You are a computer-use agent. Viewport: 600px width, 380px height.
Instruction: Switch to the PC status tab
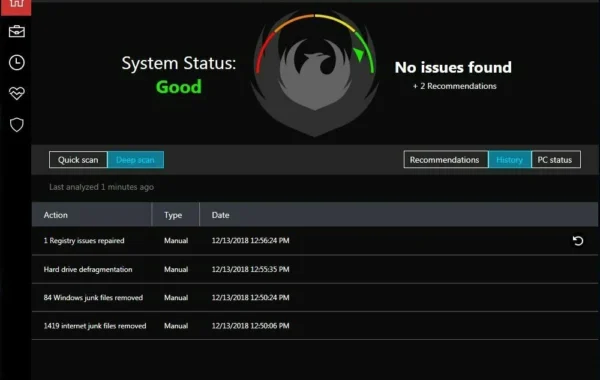coord(556,160)
